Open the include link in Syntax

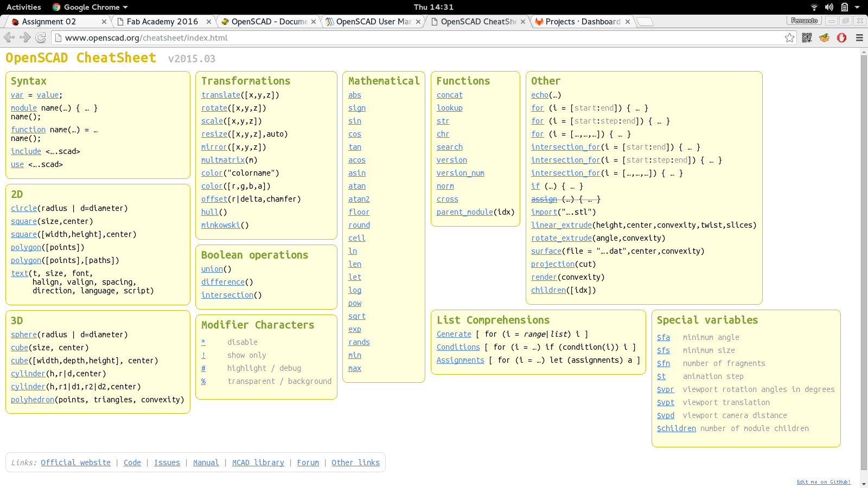(x=26, y=151)
